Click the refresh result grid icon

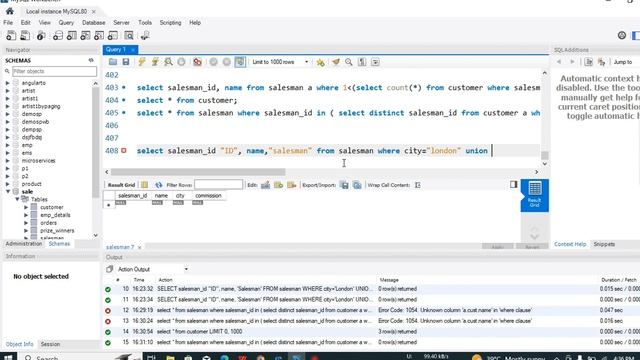pos(158,185)
